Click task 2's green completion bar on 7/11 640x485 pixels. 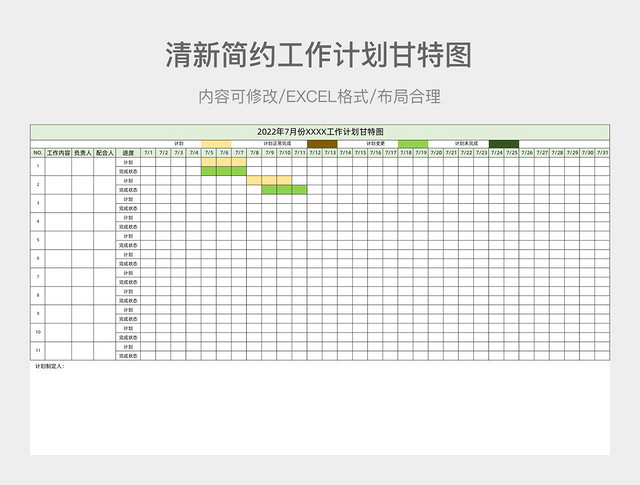[x=300, y=190]
